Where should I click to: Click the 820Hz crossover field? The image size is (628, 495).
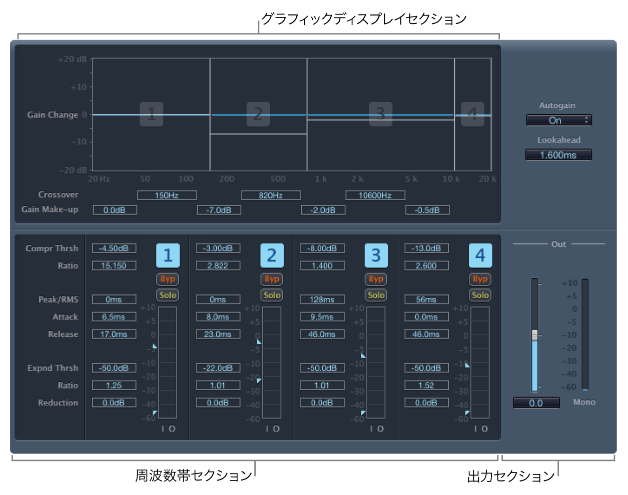(x=271, y=195)
